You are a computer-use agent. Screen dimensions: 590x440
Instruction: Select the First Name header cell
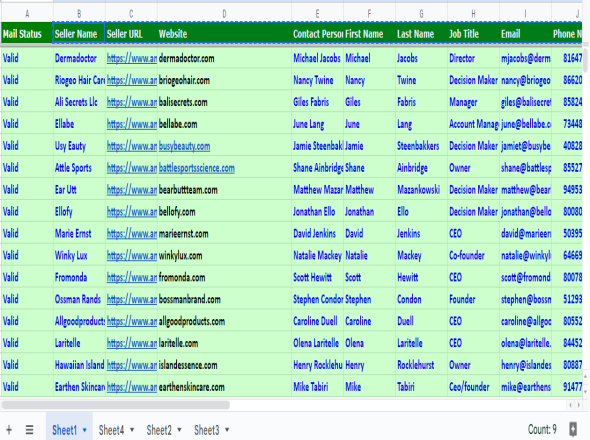pyautogui.click(x=370, y=34)
